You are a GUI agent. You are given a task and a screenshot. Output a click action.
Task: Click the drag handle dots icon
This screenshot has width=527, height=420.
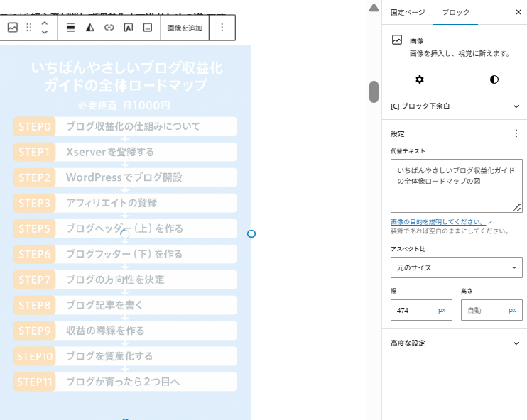point(29,28)
